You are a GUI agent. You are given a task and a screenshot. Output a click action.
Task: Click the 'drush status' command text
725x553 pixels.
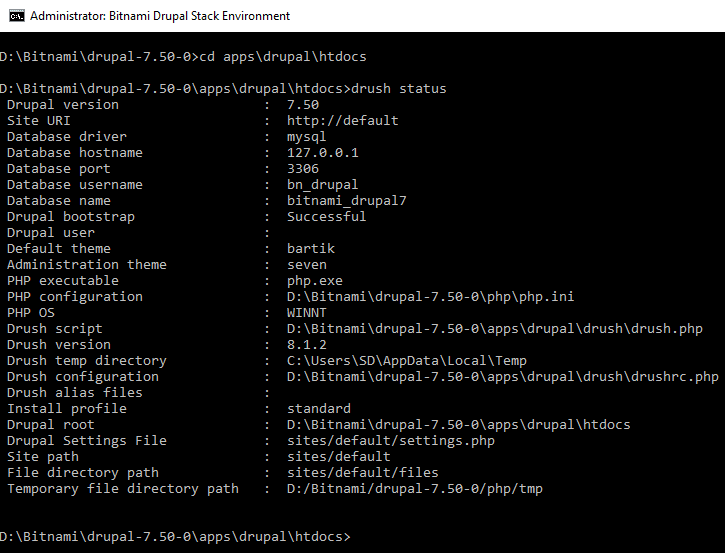(399, 88)
